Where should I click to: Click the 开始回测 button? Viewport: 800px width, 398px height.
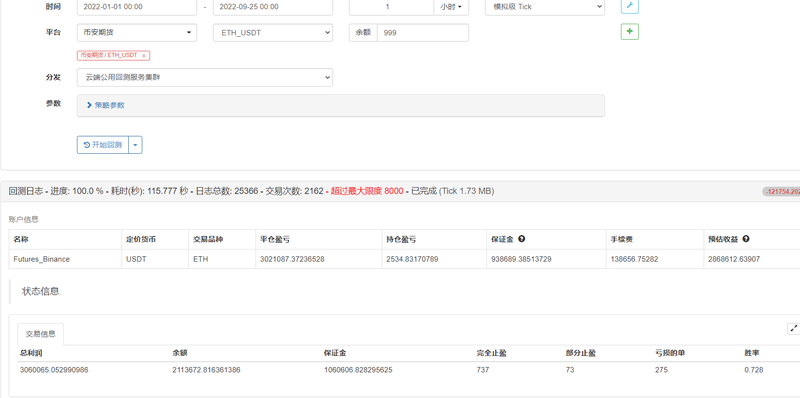pyautogui.click(x=103, y=145)
